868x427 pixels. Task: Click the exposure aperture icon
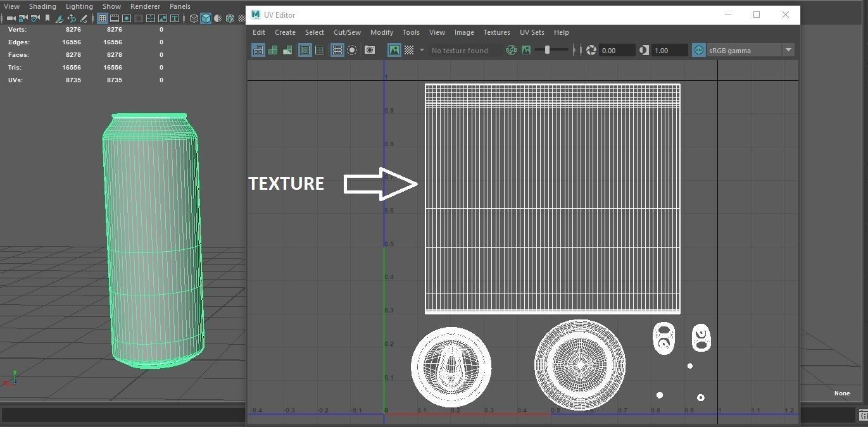point(591,50)
